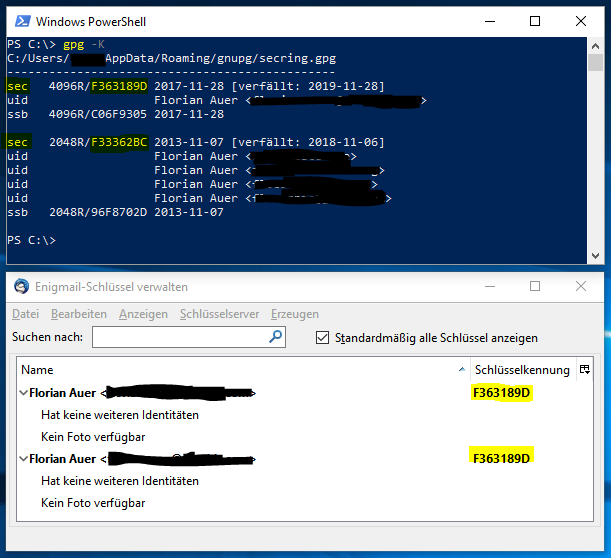Uncheck 'Standardmäßig alle Schlüssel anzeigen' checkbox

pos(322,337)
